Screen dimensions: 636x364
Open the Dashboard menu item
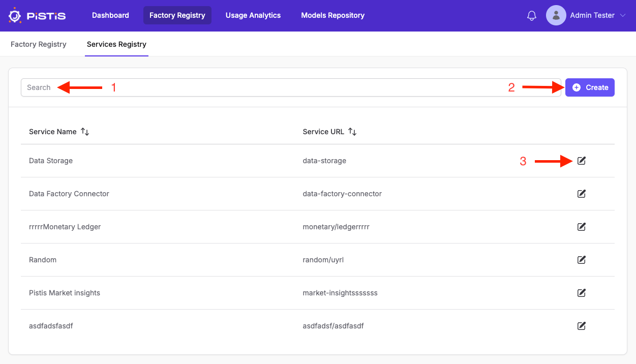click(110, 15)
